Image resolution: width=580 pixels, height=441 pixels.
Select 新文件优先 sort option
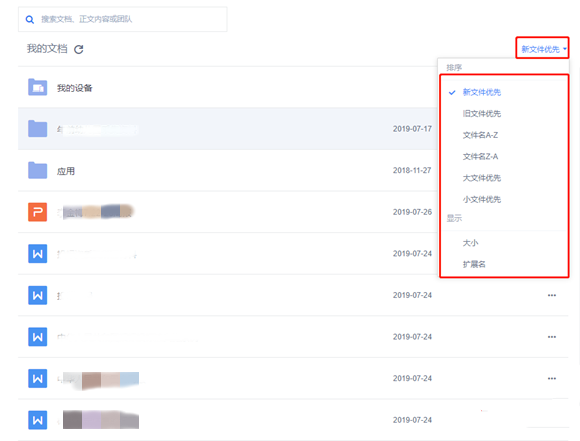click(482, 92)
